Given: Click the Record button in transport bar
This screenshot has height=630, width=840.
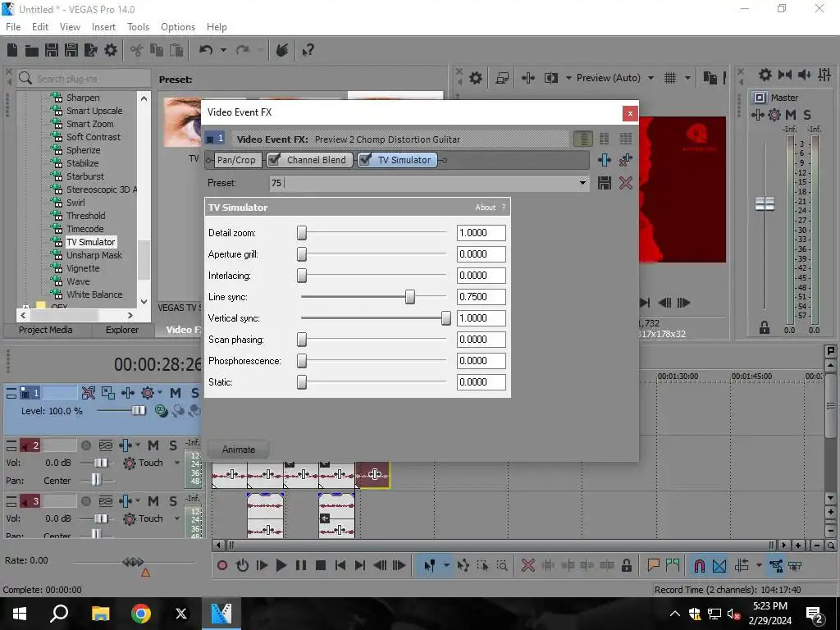Looking at the screenshot, I should [x=222, y=565].
